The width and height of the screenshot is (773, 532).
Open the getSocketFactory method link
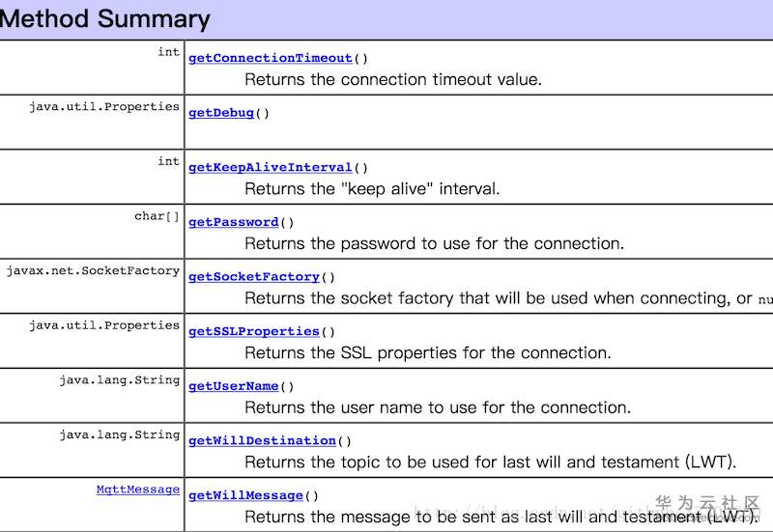253,277
